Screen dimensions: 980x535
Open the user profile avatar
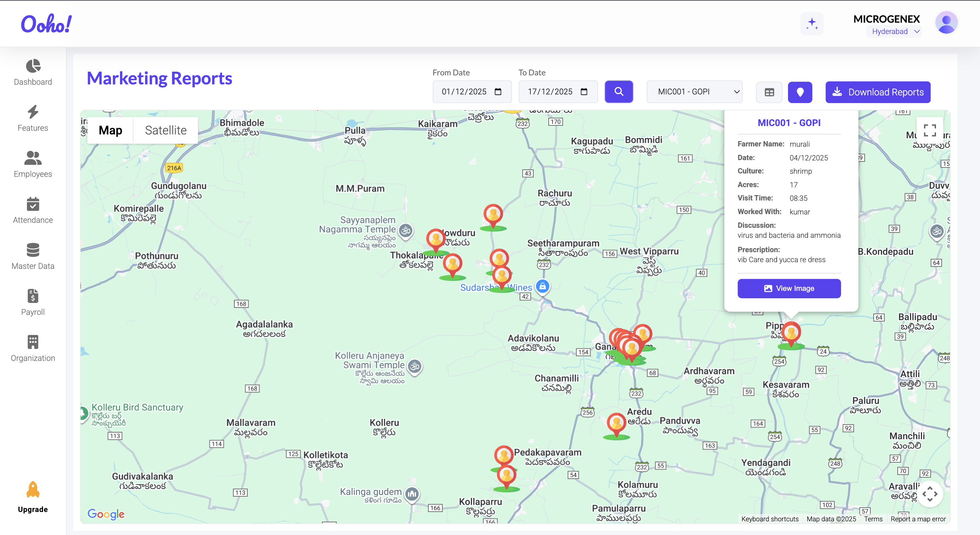tap(946, 23)
